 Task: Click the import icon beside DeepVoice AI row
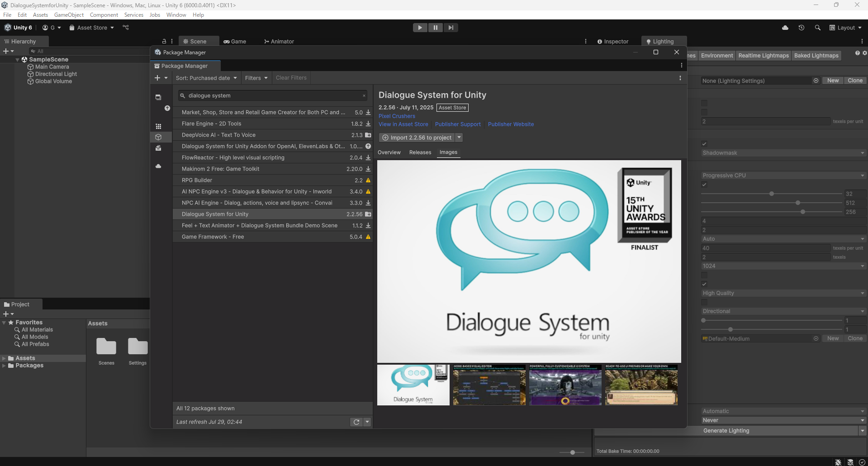tap(368, 135)
